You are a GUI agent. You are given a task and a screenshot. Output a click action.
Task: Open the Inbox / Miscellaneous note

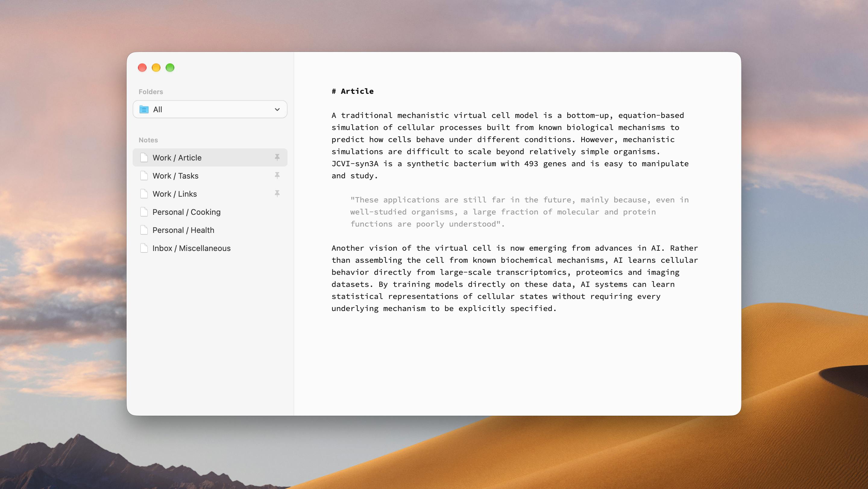point(210,248)
